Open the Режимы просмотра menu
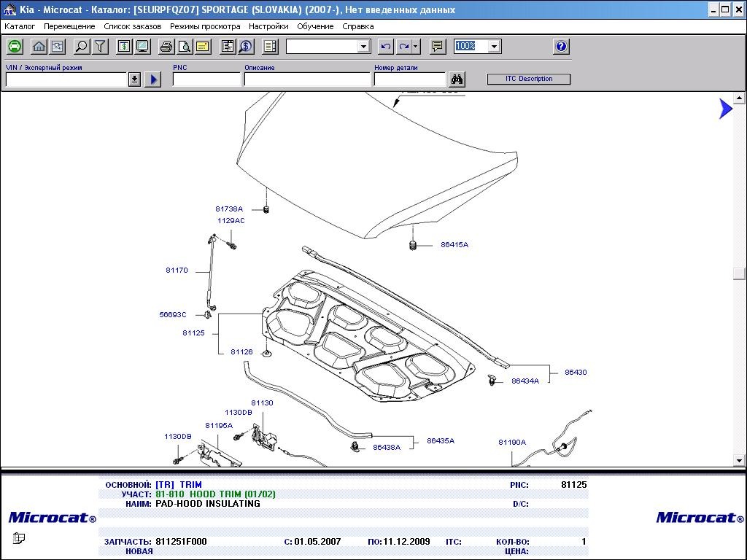Screen dimensions: 747x560 [x=205, y=27]
